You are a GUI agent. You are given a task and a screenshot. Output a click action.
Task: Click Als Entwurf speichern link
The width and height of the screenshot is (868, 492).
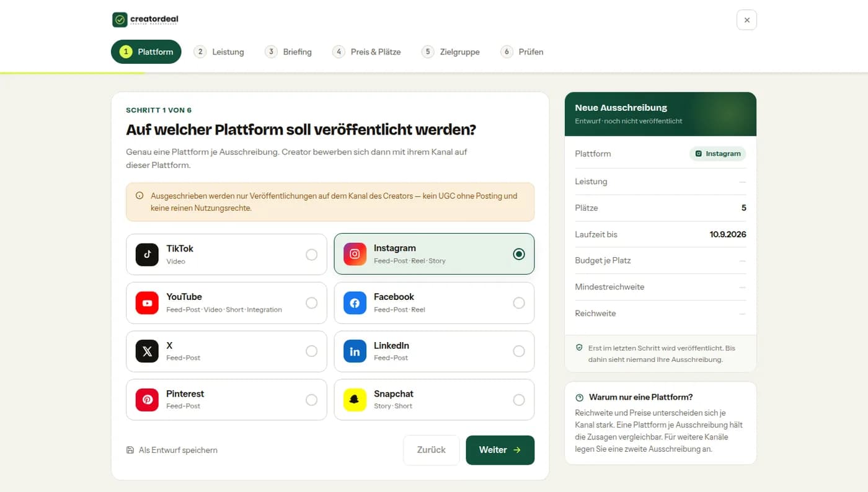coord(172,450)
